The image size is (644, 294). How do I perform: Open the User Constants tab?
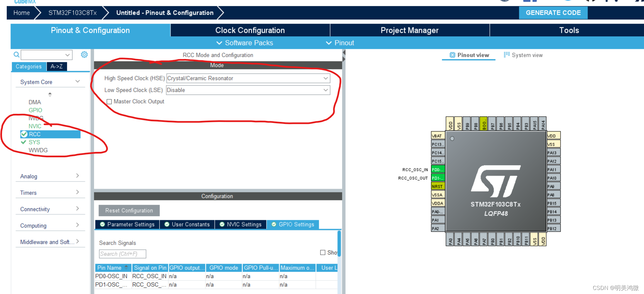pyautogui.click(x=187, y=224)
